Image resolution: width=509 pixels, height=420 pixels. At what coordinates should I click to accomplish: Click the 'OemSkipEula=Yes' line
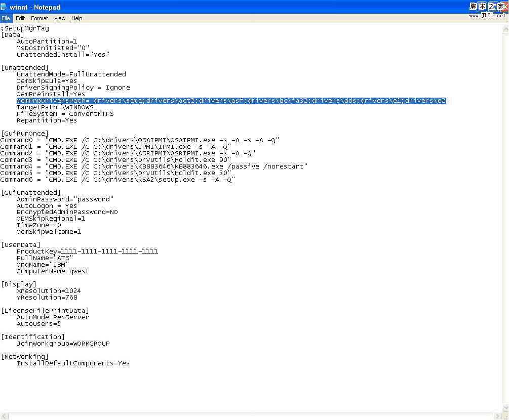coord(47,81)
